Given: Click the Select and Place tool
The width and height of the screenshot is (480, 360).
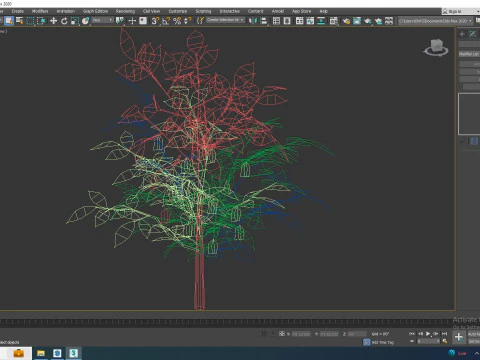Looking at the screenshot, I should click(x=86, y=21).
